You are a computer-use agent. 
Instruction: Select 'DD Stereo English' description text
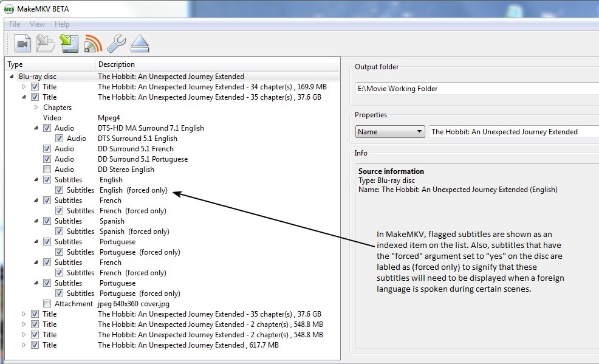pyautogui.click(x=126, y=170)
